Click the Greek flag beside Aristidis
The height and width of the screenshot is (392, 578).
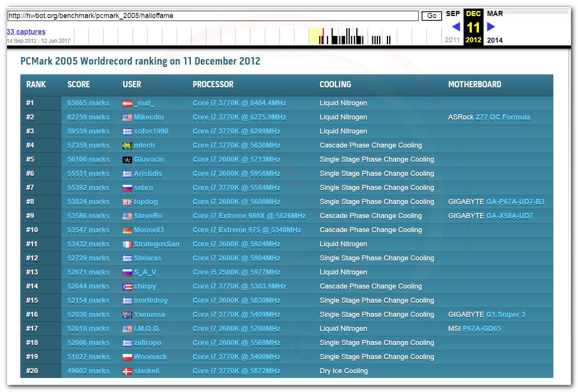tap(127, 174)
